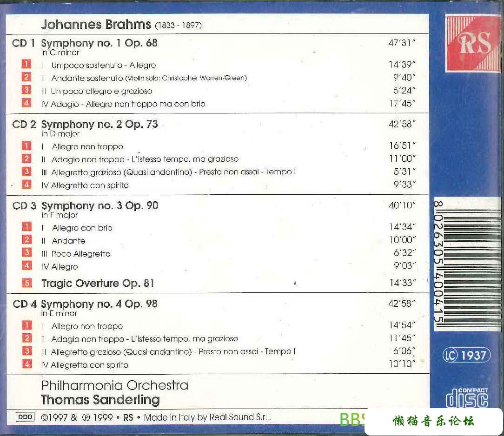Click track 2 red box beside Andante sostenuto
Image resolution: width=504 pixels, height=436 pixels.
(27, 77)
